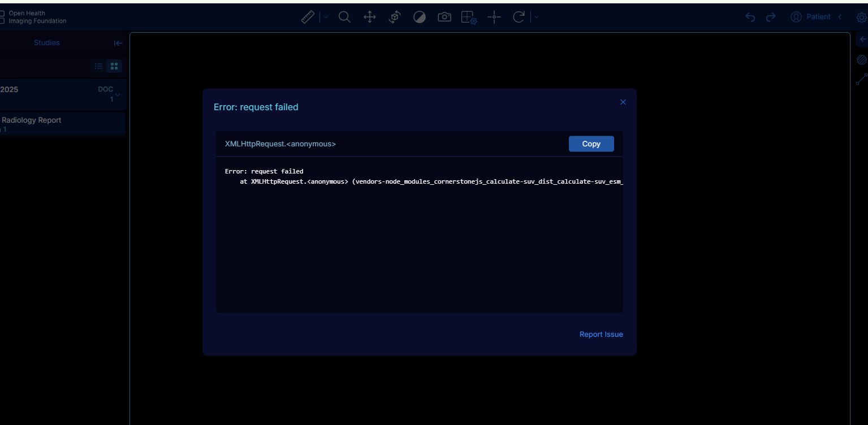
Task: Click the Report Issue link
Action: tap(601, 334)
